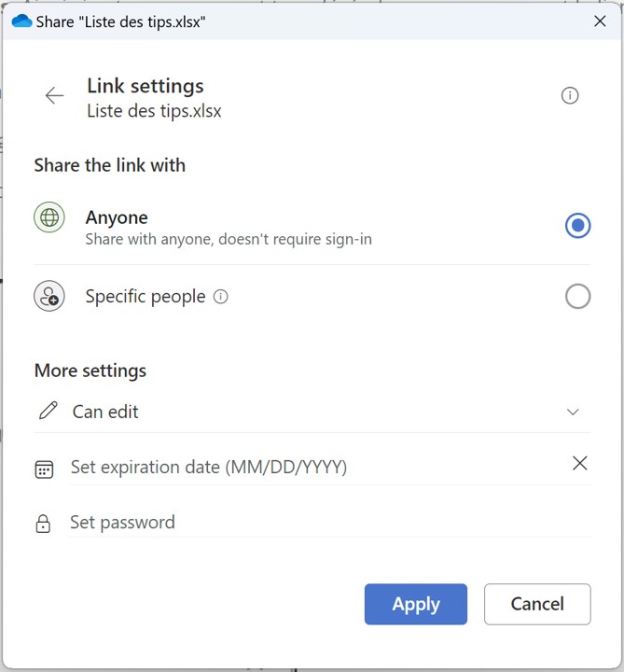This screenshot has height=672, width=624.
Task: Click the pencil icon next to Can edit
Action: pyautogui.click(x=48, y=411)
